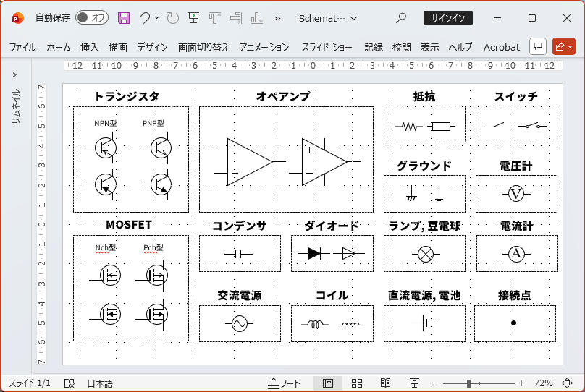
Task: Expand more quick access toolbar commands
Action: tap(277, 18)
